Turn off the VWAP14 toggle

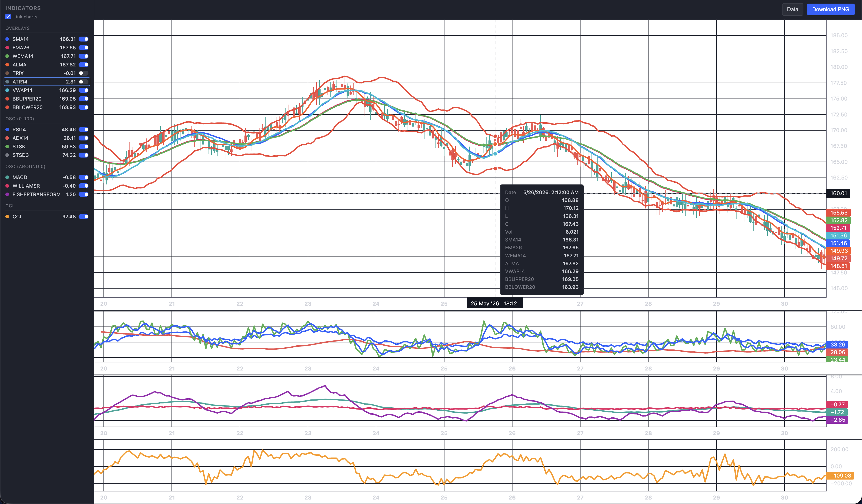tap(84, 90)
